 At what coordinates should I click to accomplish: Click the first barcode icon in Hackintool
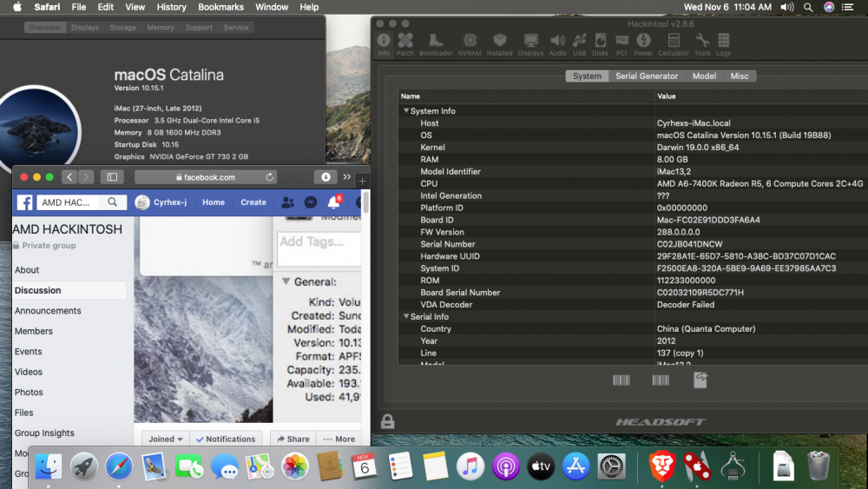pos(621,380)
